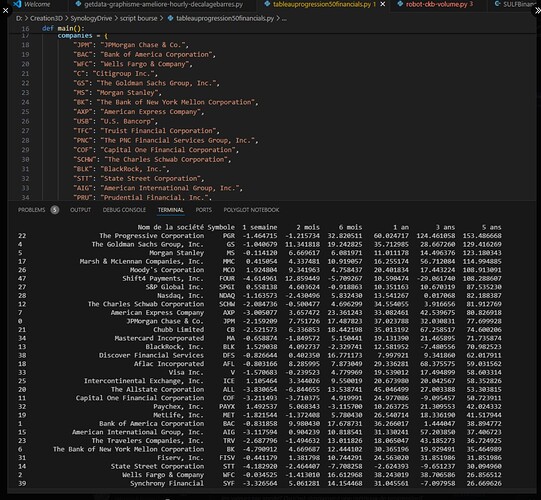Click the '2 mois' column header

coord(308,227)
